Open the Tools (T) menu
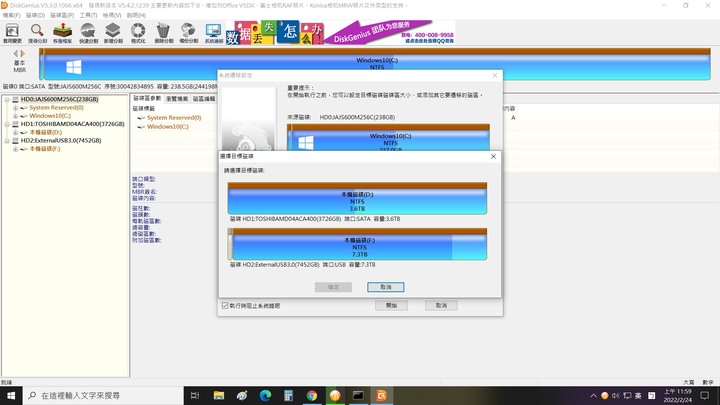The width and height of the screenshot is (720, 405). [x=88, y=15]
